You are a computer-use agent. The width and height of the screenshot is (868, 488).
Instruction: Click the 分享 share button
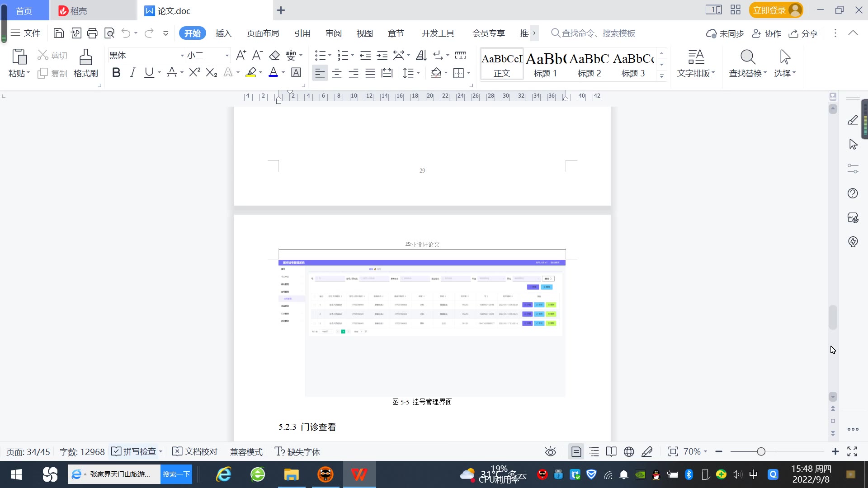pyautogui.click(x=803, y=33)
